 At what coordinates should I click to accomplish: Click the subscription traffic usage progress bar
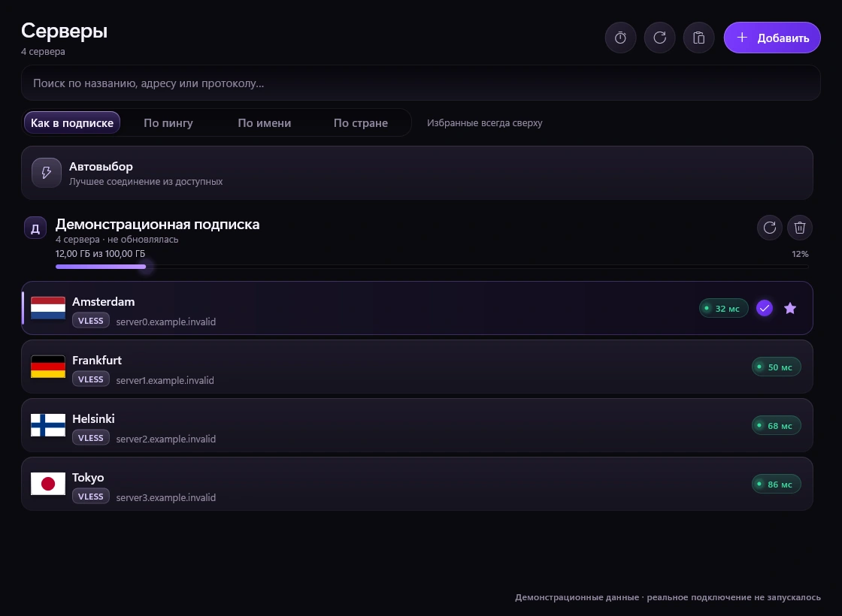coord(432,267)
